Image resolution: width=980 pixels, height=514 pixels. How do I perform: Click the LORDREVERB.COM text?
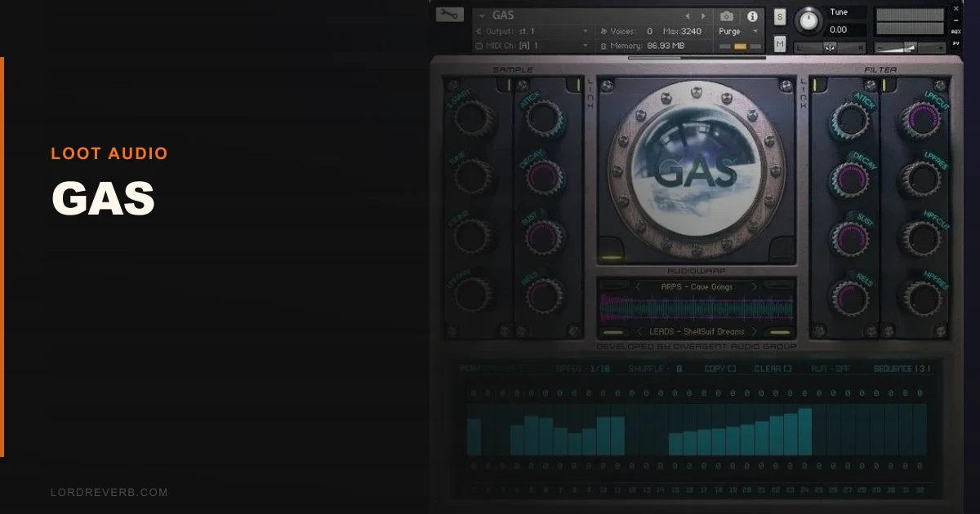tap(109, 492)
